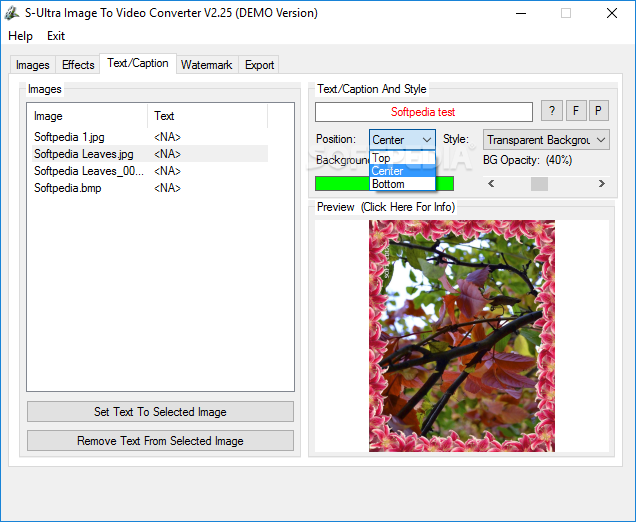Viewport: 636px width, 522px height.
Task: Select the Text/Caption tab
Action: click(x=138, y=63)
